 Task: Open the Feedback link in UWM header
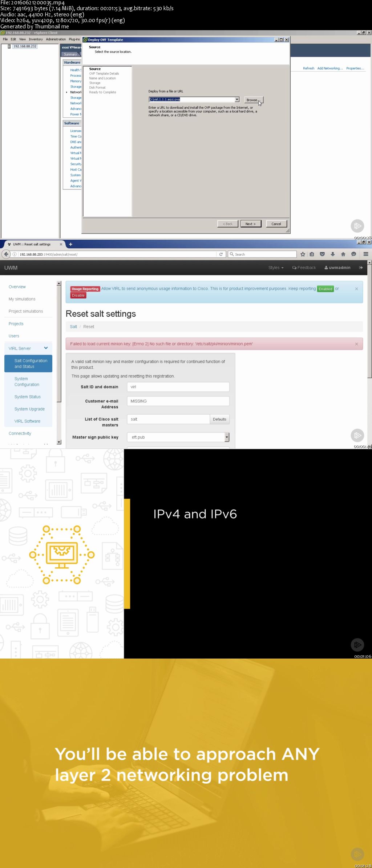coord(304,268)
